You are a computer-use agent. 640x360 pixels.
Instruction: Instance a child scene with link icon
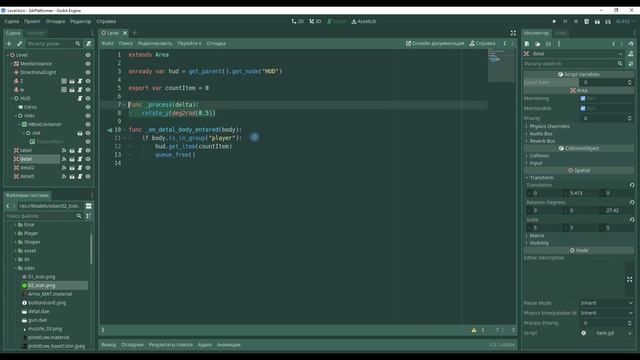[19, 44]
